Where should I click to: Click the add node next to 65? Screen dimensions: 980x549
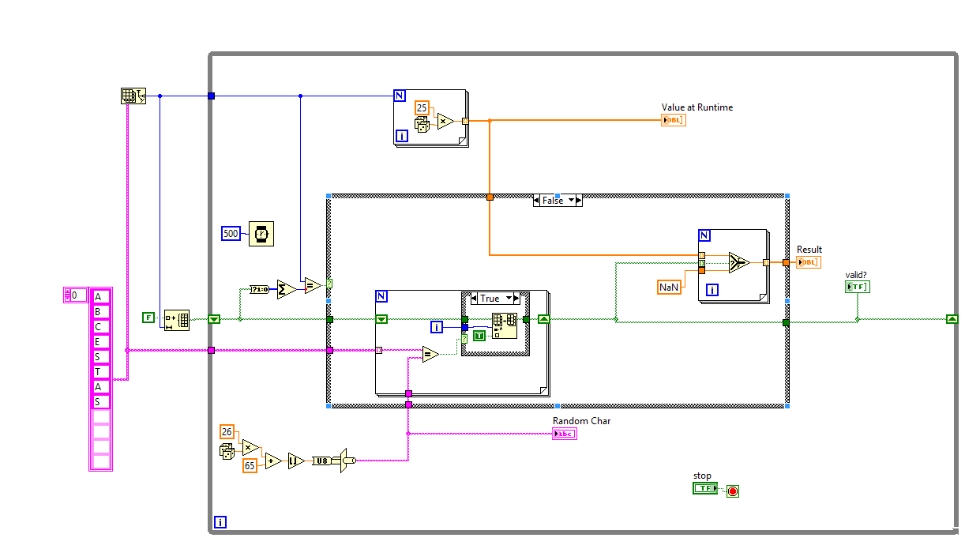click(273, 461)
